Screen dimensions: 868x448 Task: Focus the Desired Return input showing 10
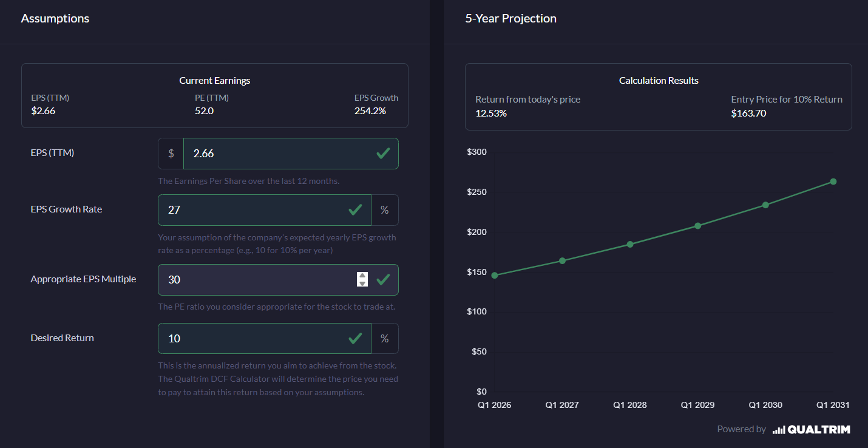pyautogui.click(x=249, y=339)
